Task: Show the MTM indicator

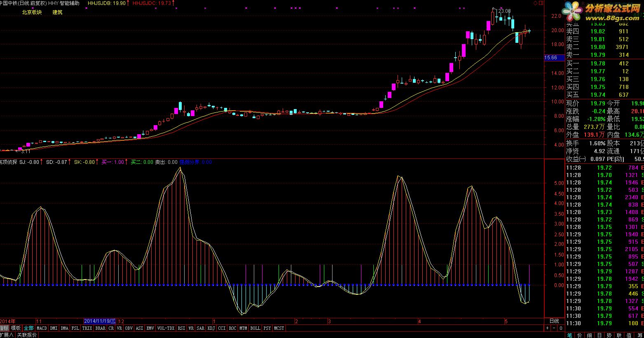Action: [x=244, y=328]
